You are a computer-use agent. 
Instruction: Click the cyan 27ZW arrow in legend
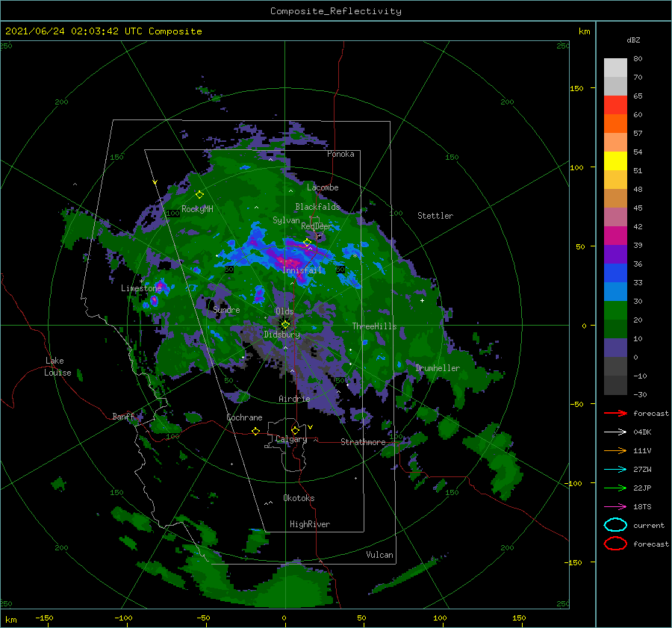tap(615, 470)
